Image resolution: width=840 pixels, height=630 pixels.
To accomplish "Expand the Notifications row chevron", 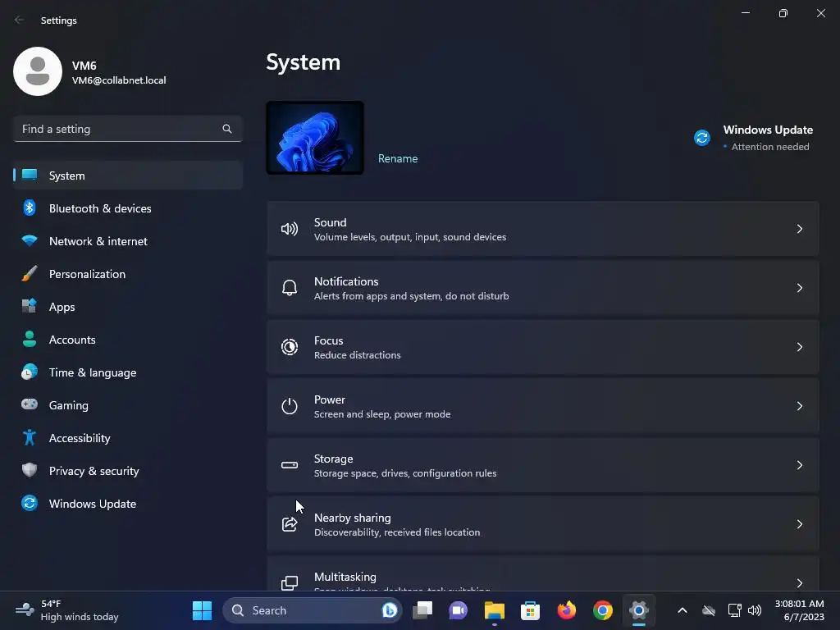I will (799, 288).
